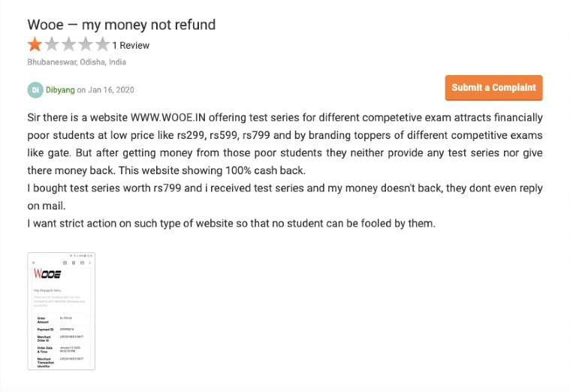
Task: Click Dibyang's round 'Di' avatar
Action: click(35, 89)
